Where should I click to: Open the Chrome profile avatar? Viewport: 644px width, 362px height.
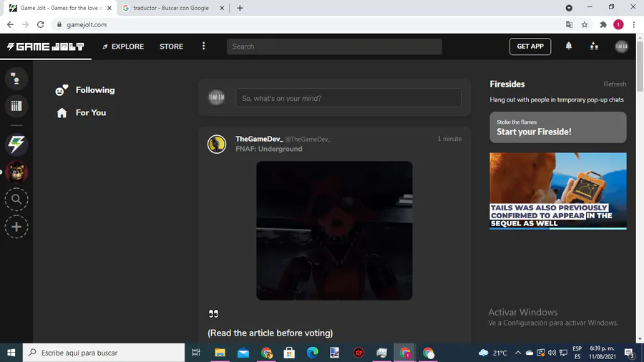tap(618, 24)
